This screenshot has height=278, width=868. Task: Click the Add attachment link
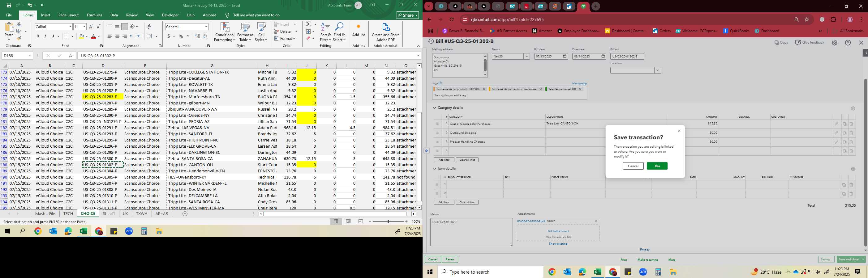[x=558, y=231]
